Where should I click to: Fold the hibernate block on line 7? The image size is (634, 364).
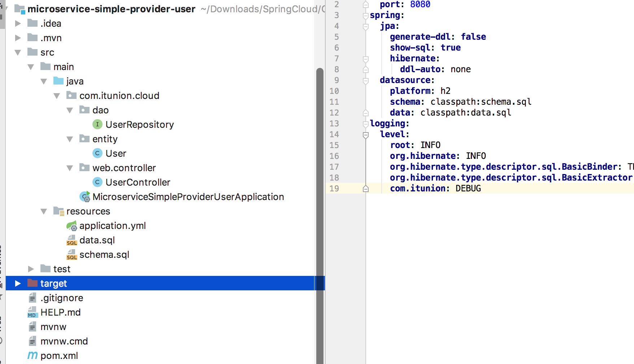coord(366,59)
